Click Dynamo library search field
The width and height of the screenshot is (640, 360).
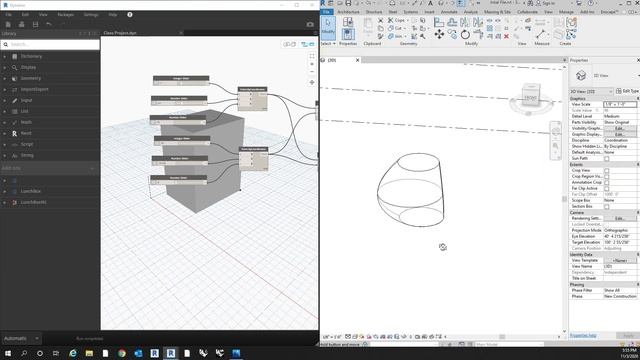point(50,44)
